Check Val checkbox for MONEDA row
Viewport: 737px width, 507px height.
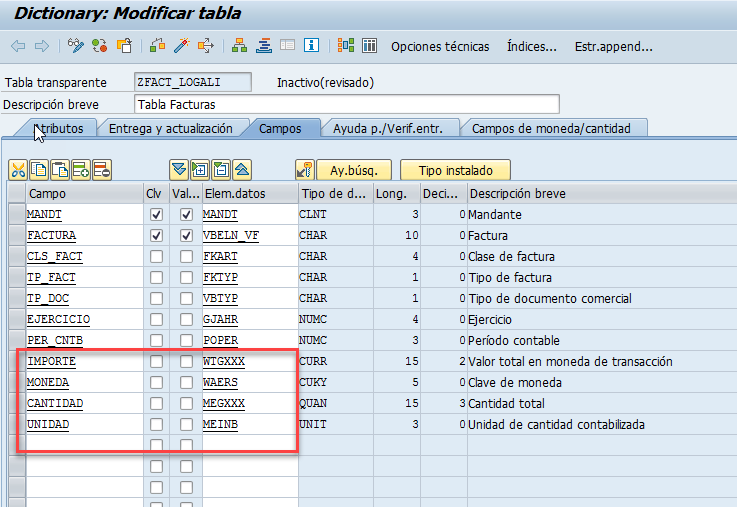point(186,382)
